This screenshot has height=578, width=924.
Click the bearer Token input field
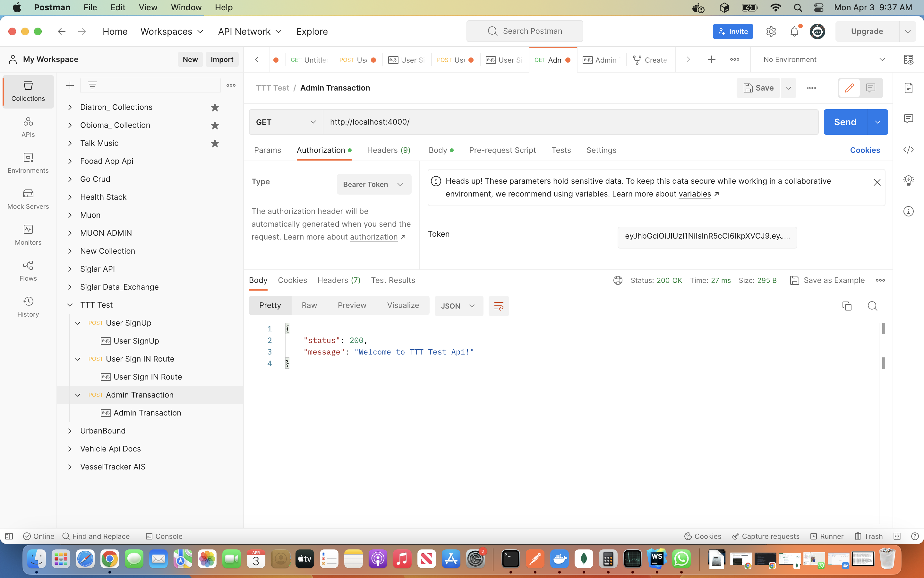click(707, 237)
